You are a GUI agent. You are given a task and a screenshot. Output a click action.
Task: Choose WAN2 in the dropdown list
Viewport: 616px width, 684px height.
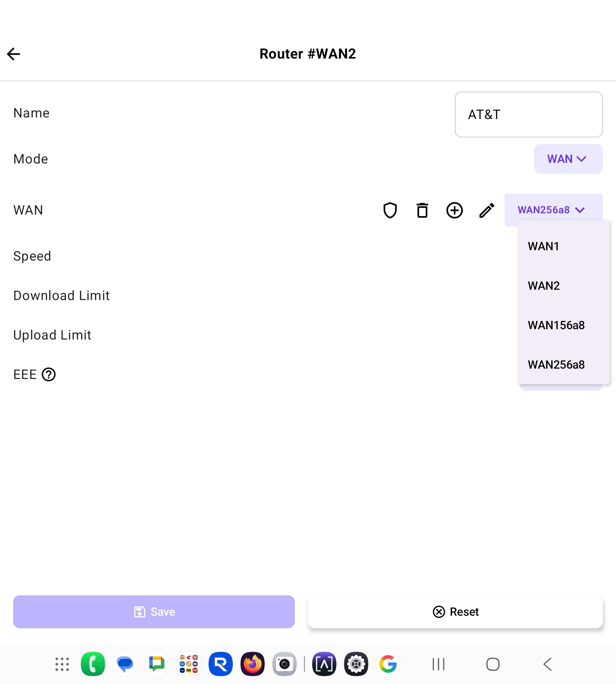pos(544,286)
